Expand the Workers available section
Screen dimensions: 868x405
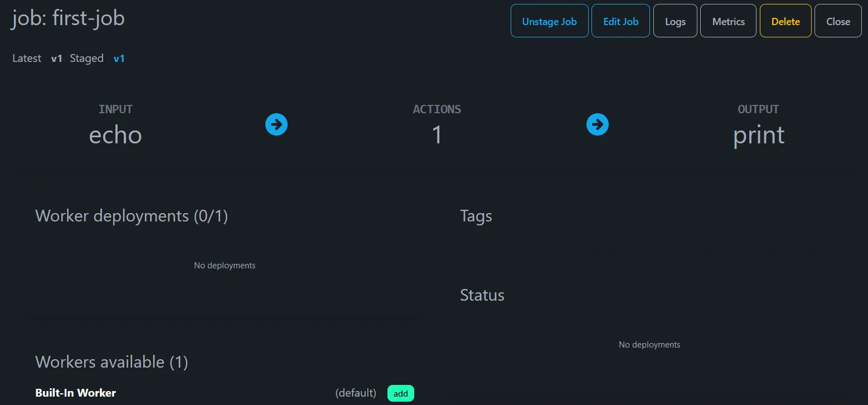point(111,362)
